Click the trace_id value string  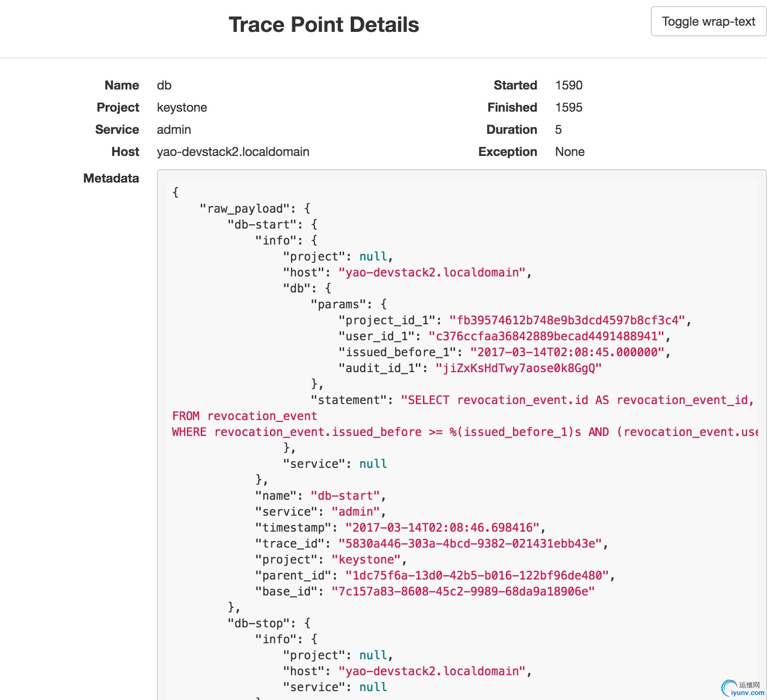coord(470,544)
